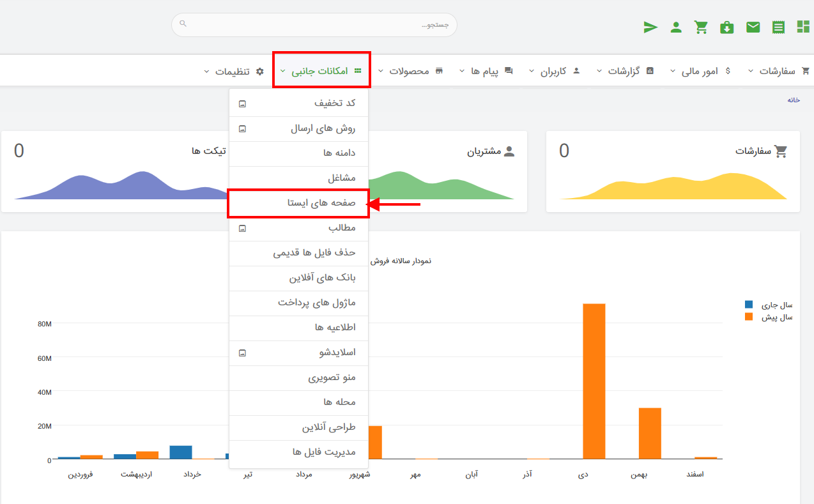Open the green mail envelope icon
The image size is (814, 504).
click(x=753, y=27)
